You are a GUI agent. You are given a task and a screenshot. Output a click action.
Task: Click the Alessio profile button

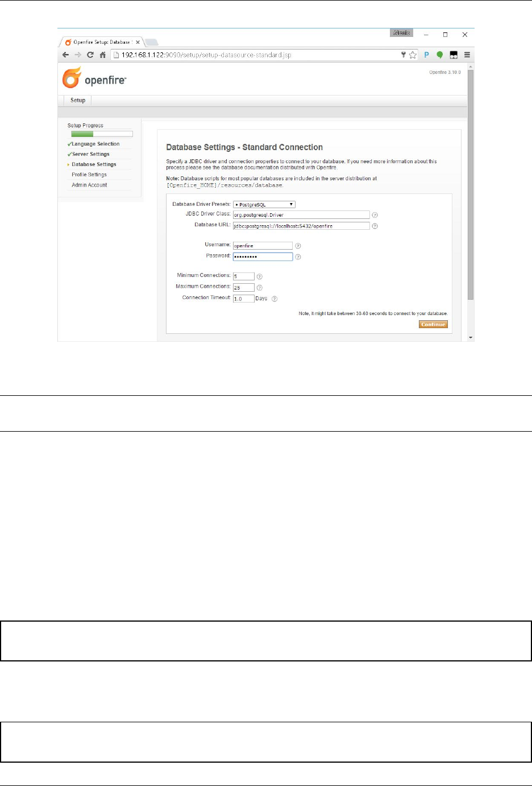tap(401, 33)
